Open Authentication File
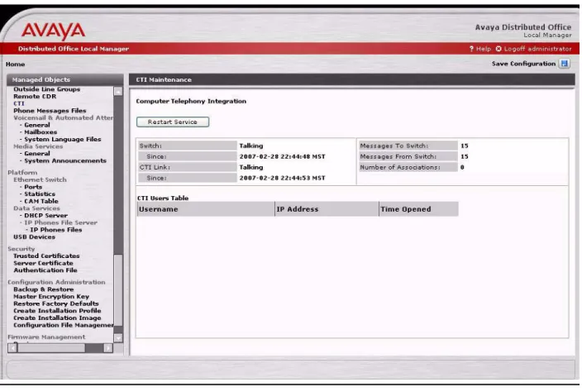Screen dimensions: 582x392 pyautogui.click(x=45, y=270)
